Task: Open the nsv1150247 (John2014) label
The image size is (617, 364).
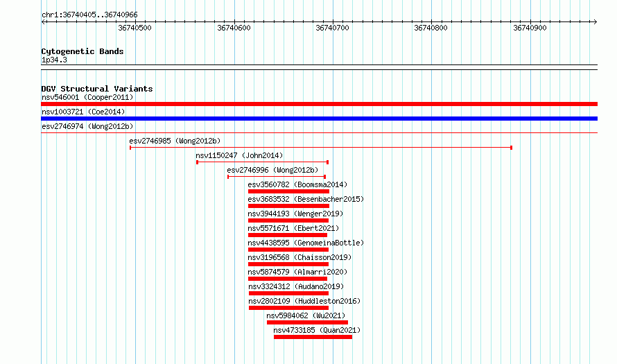Action: tap(239, 155)
